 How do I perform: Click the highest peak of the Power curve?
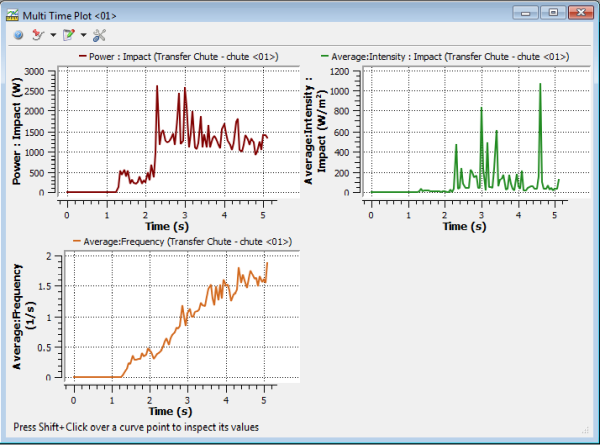tap(157, 87)
